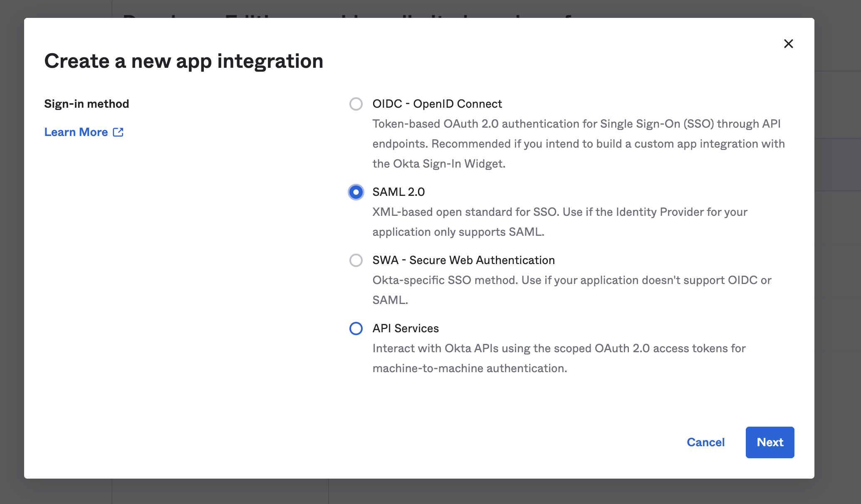
Task: Select the API Services radio button
Action: pyautogui.click(x=356, y=329)
